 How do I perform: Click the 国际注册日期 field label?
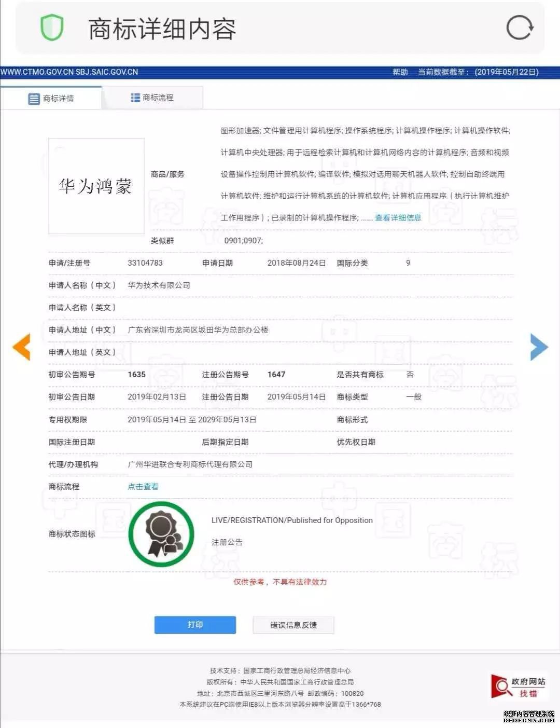(x=72, y=442)
